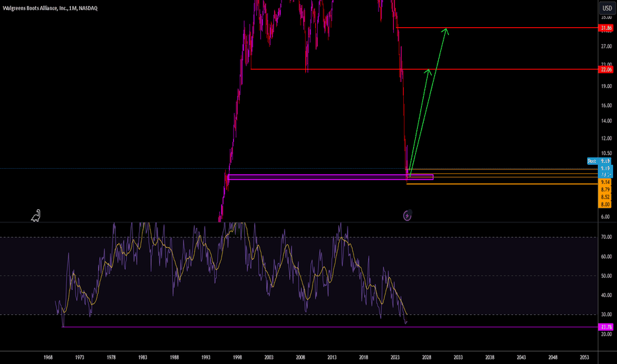Click the Walgreens Boots Alliance symbol title
Viewport: 617px width, 364px height.
[50, 8]
